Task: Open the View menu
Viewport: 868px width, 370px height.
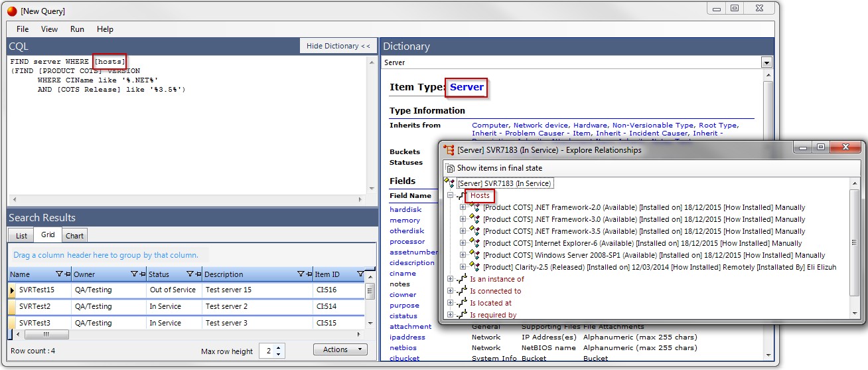Action: tap(49, 29)
